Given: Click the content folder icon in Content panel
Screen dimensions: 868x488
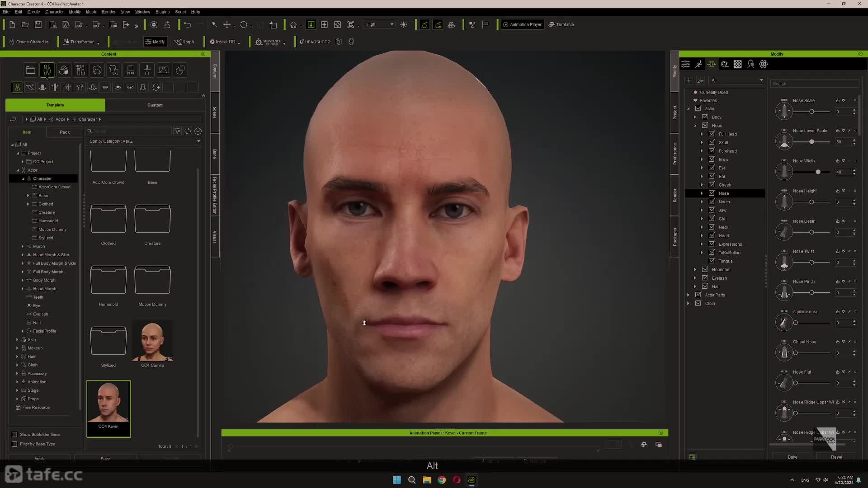Looking at the screenshot, I should pos(30,70).
